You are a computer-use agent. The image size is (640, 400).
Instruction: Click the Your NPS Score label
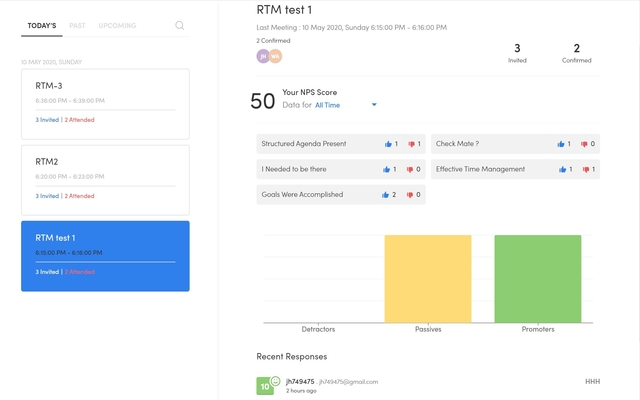point(309,92)
